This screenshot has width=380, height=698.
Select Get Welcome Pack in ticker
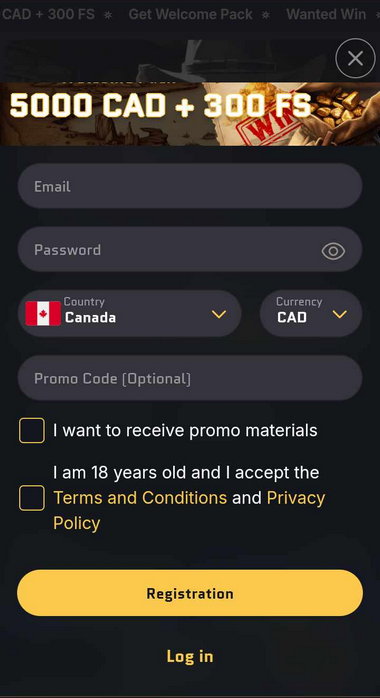(x=190, y=14)
